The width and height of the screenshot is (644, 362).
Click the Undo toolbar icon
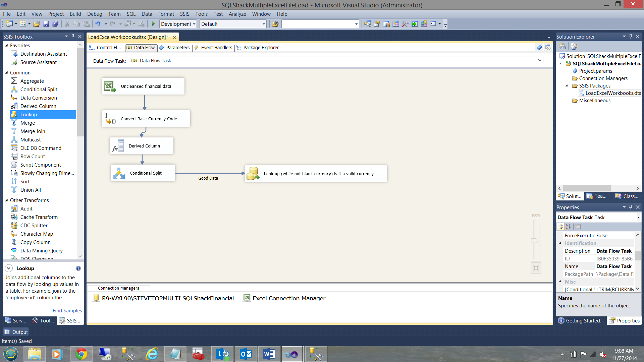98,24
